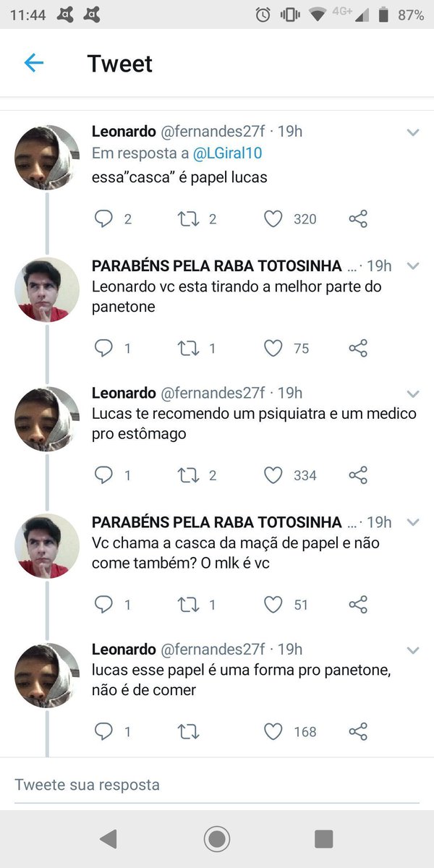Tap the Android home button
Screen dimensions: 434x868
coord(217,839)
